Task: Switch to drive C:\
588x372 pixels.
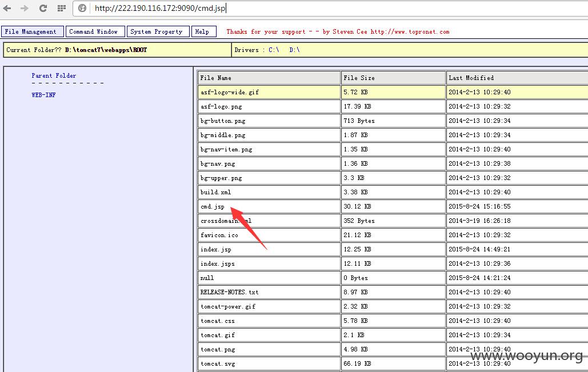Action: pos(274,50)
